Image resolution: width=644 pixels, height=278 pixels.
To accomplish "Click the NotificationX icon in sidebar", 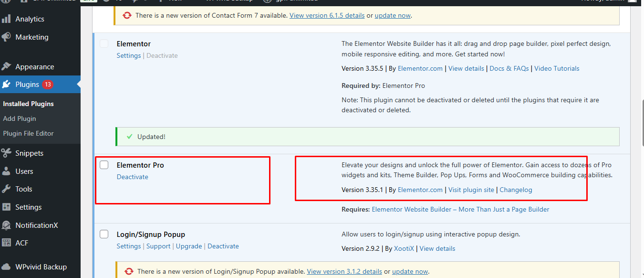I will (6, 225).
